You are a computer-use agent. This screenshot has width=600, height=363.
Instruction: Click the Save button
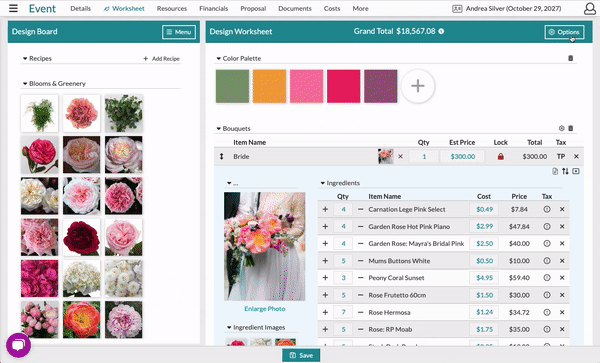coord(301,355)
